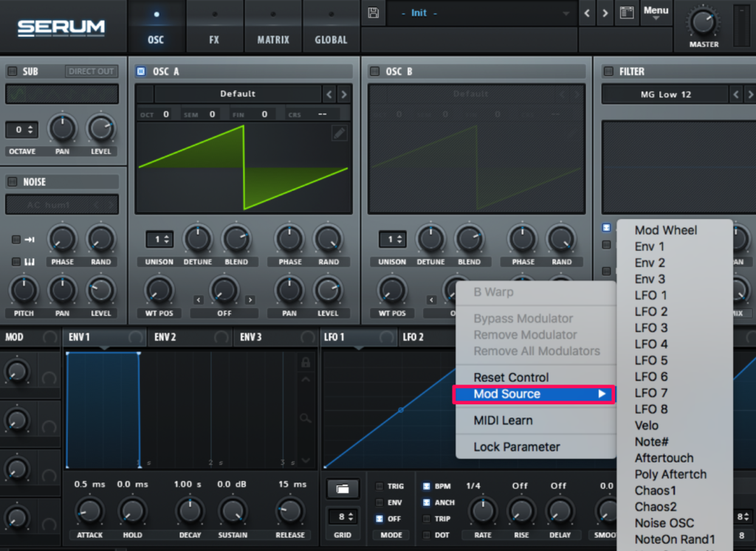
Task: Disable OSC A
Action: (x=141, y=72)
